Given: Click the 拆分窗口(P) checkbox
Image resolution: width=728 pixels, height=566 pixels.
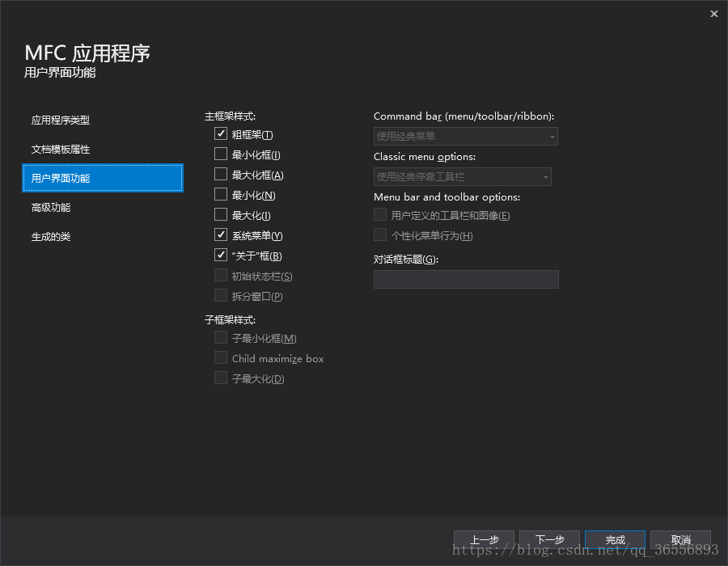Looking at the screenshot, I should pyautogui.click(x=221, y=295).
